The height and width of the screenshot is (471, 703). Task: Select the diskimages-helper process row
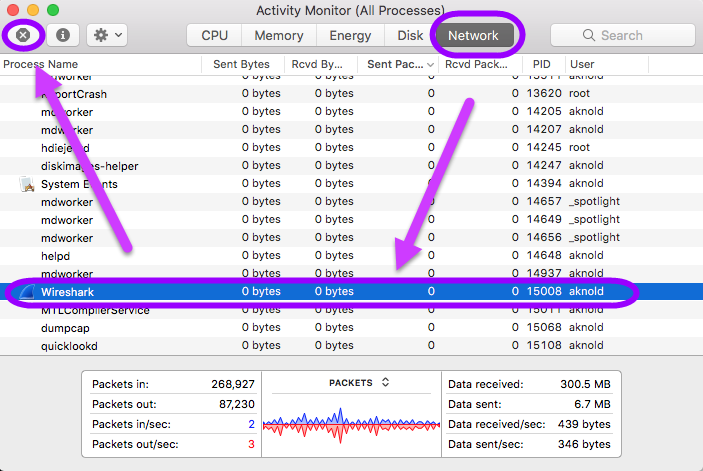(x=352, y=166)
